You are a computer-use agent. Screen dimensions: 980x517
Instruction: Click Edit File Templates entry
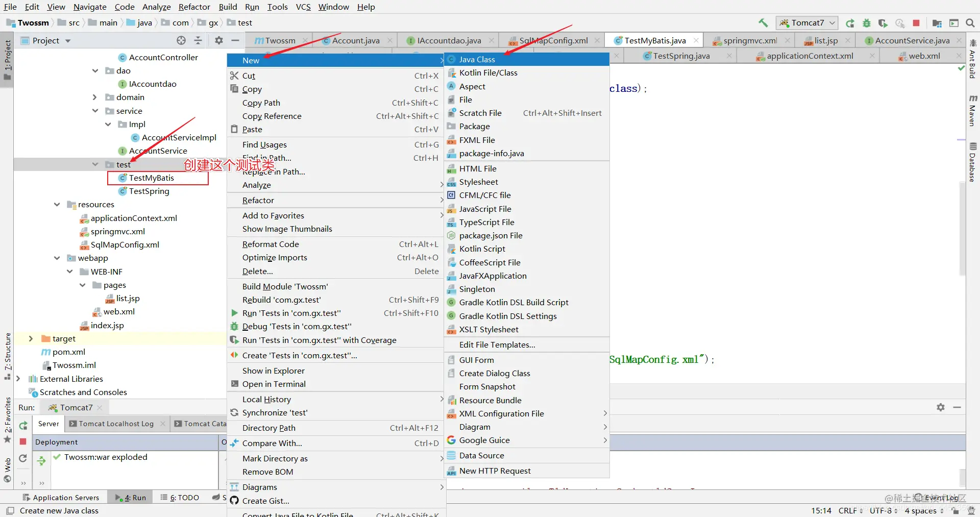[x=527, y=344]
